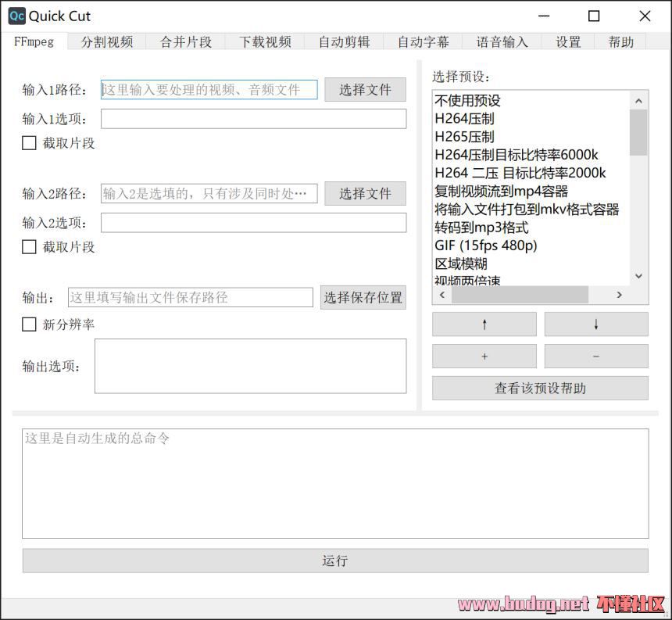Screen dimensions: 672x620
Task: Switch to the 分割视频 tab
Action: click(107, 42)
